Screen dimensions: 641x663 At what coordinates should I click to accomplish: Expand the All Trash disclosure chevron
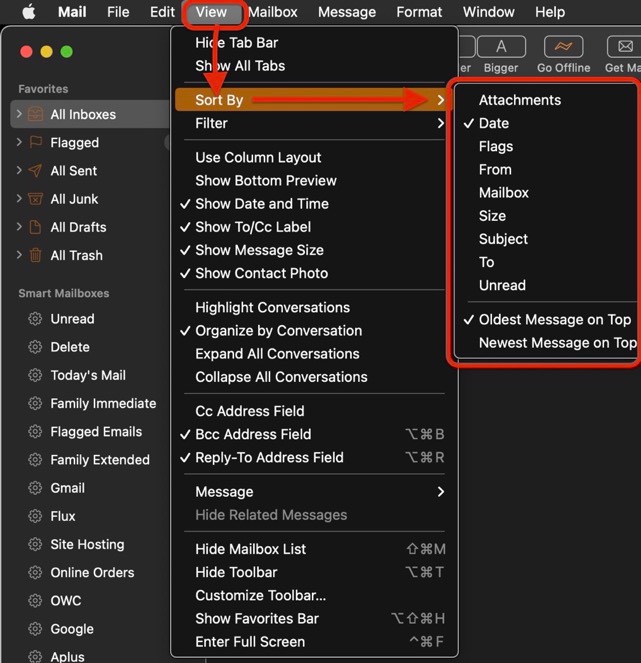19,255
